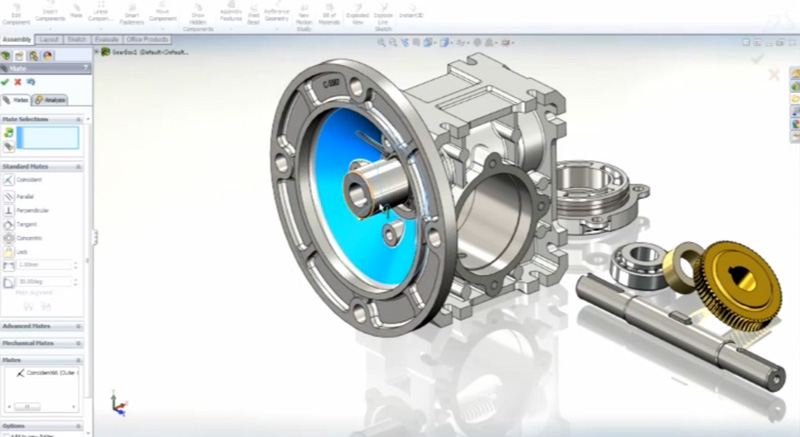Click Zoom to Area in view toolbar
Screen dimensions: 800x437
pyautogui.click(x=393, y=43)
